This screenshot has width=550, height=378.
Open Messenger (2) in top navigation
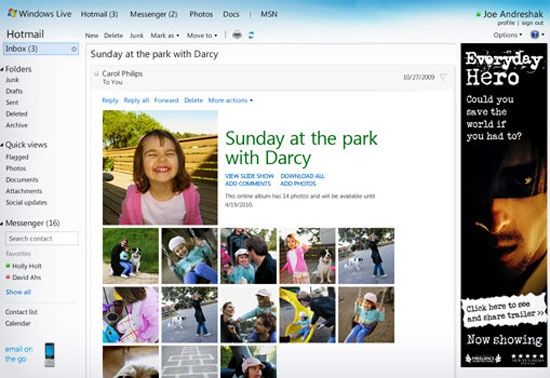pos(154,14)
